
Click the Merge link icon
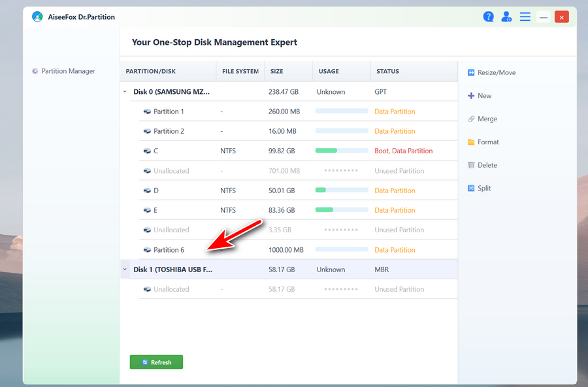pyautogui.click(x=471, y=119)
